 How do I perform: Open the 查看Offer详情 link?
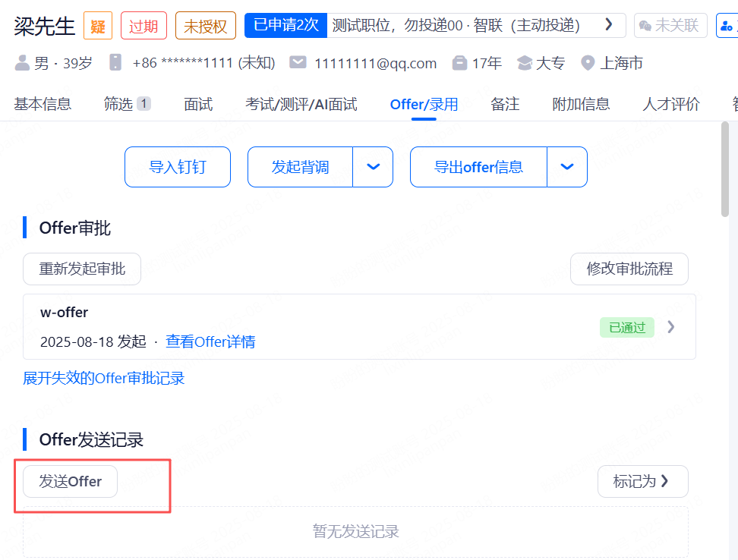pos(210,342)
